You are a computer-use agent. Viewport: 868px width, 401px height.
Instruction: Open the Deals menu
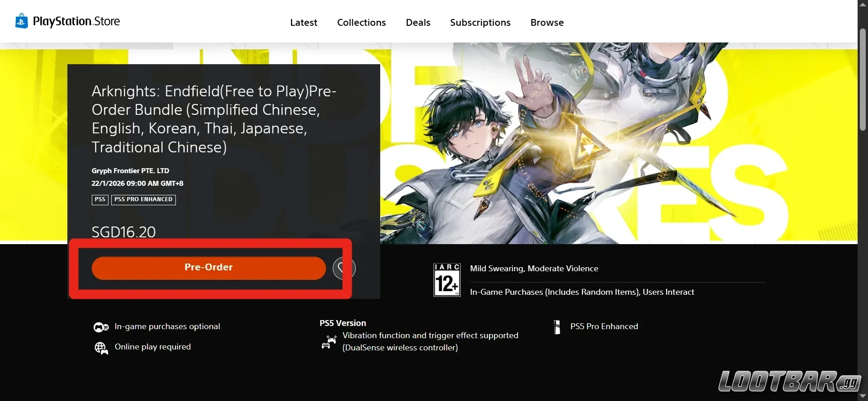(418, 23)
